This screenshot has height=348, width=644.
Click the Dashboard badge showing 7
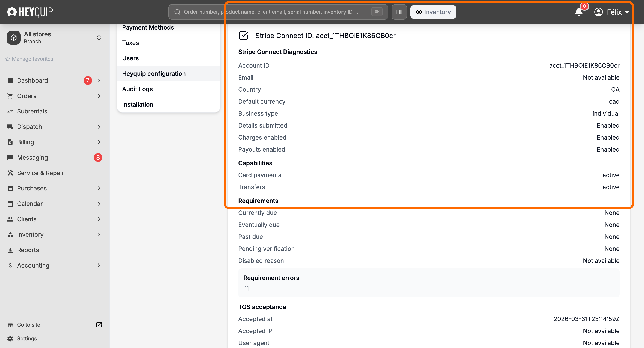tap(88, 80)
